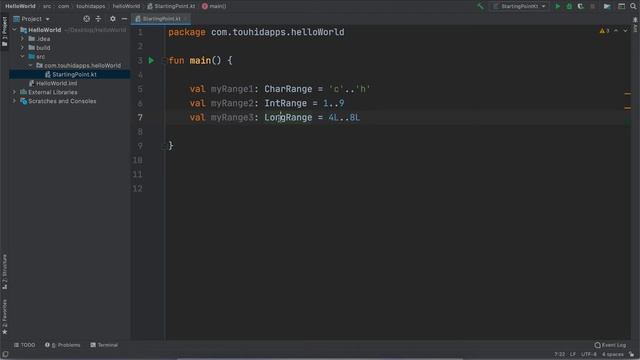The height and width of the screenshot is (360, 640).
Task: Click the Stop process square icon
Action: coord(593,6)
